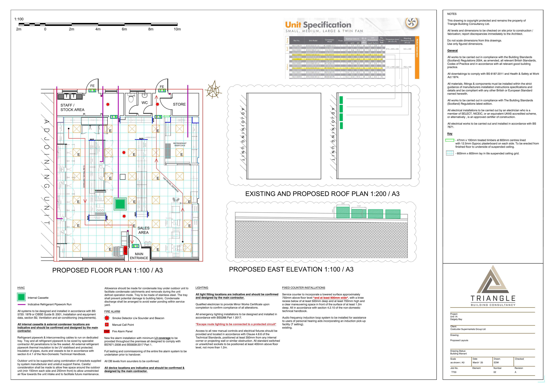
Task: Click the underlined General heading
Action: tap(453, 50)
